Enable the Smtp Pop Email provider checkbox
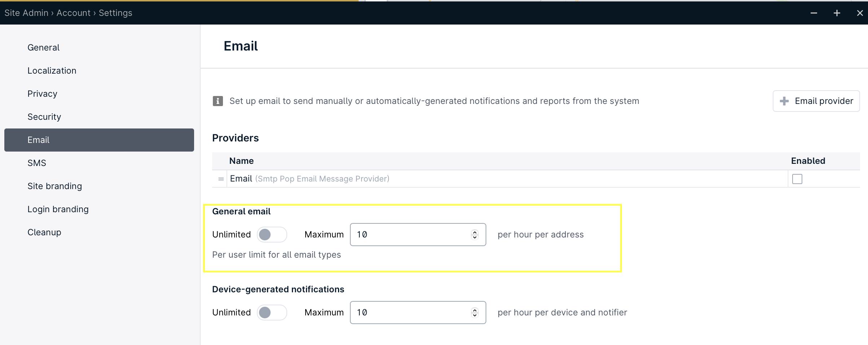The height and width of the screenshot is (345, 868). click(797, 179)
